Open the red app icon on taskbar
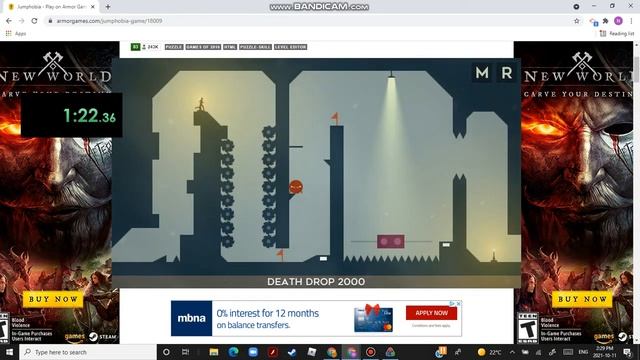The height and width of the screenshot is (360, 640). click(x=273, y=352)
